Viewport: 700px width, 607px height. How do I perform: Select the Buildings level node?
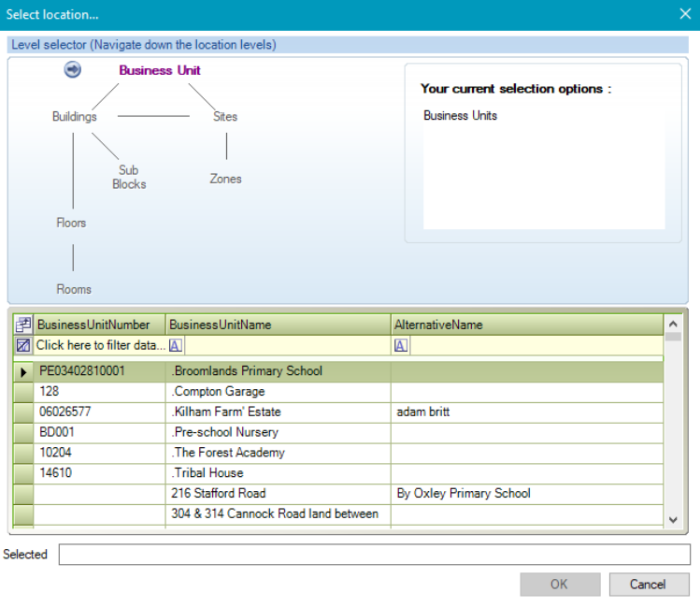pyautogui.click(x=74, y=117)
